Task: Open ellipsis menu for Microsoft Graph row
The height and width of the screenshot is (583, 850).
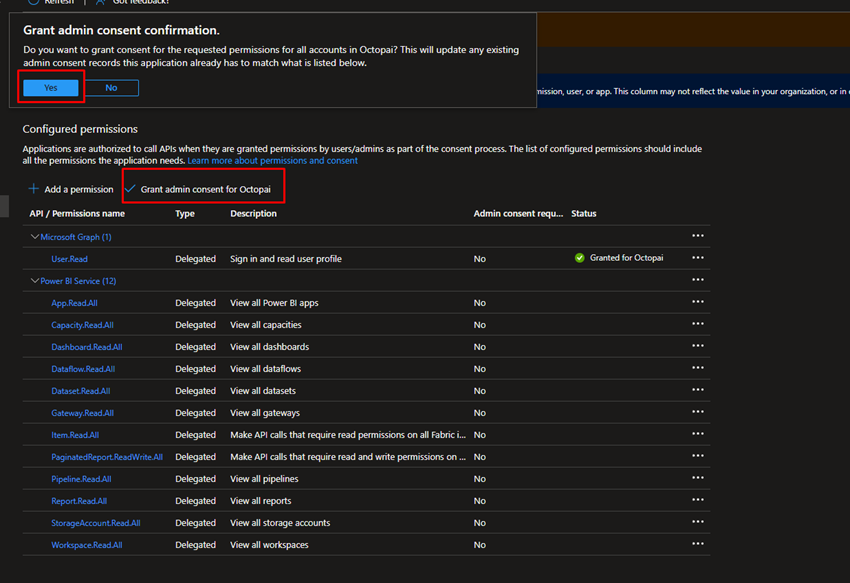Action: pos(697,236)
